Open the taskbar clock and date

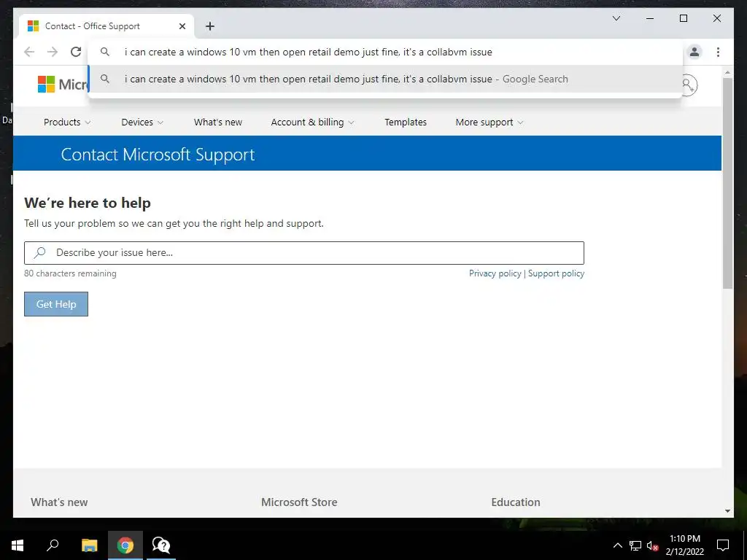(684, 545)
